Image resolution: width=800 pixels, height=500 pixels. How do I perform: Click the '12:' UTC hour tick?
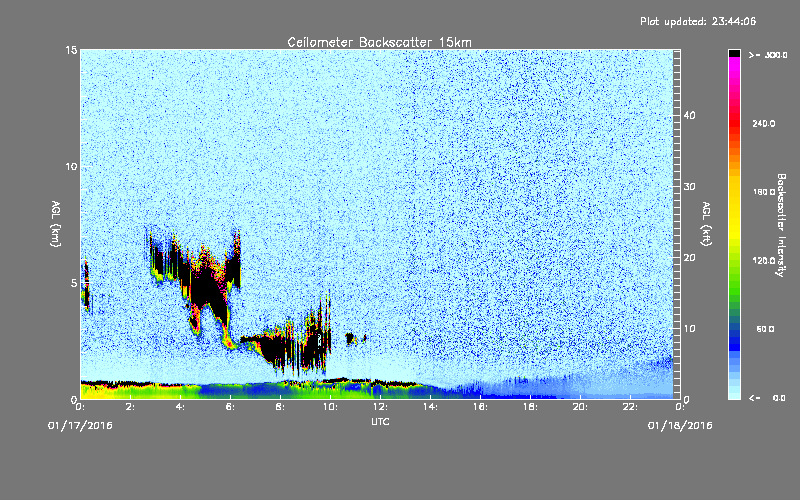coord(380,407)
